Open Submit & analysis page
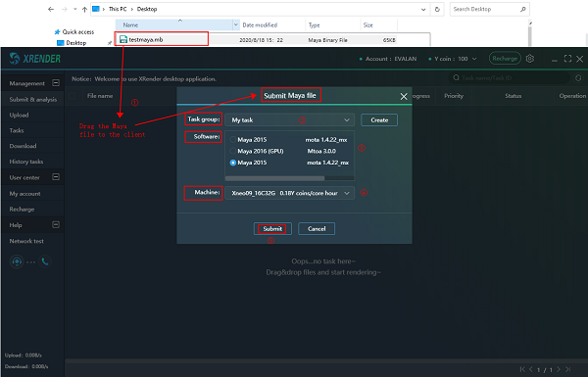This screenshot has width=588, height=377. tap(33, 99)
